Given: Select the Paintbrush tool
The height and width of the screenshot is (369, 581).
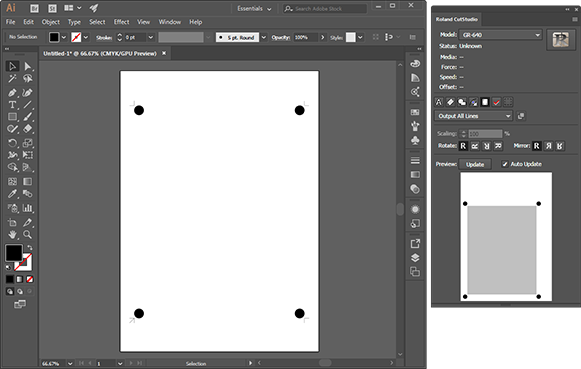Looking at the screenshot, I should [27, 117].
